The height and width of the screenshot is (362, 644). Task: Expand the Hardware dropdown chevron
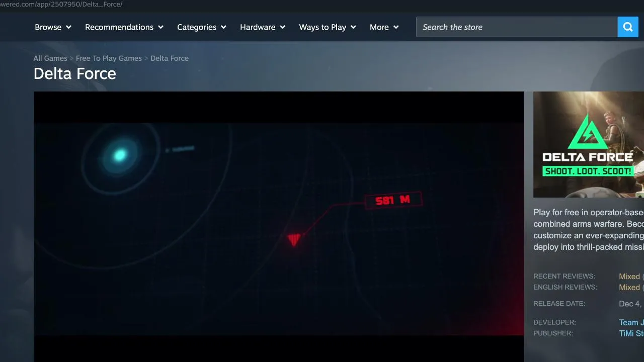(x=283, y=27)
